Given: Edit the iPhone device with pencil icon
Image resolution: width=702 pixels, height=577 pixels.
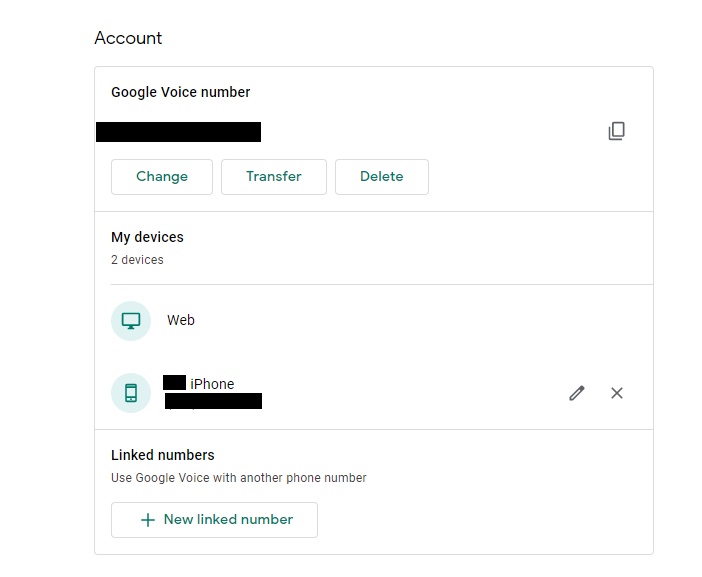Looking at the screenshot, I should (x=577, y=393).
